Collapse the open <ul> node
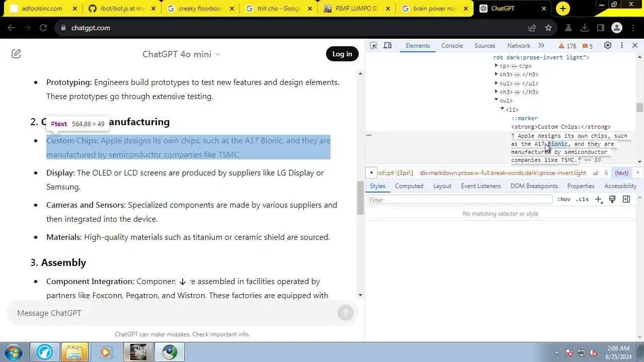Viewport: 644px width, 362px height. (x=496, y=100)
